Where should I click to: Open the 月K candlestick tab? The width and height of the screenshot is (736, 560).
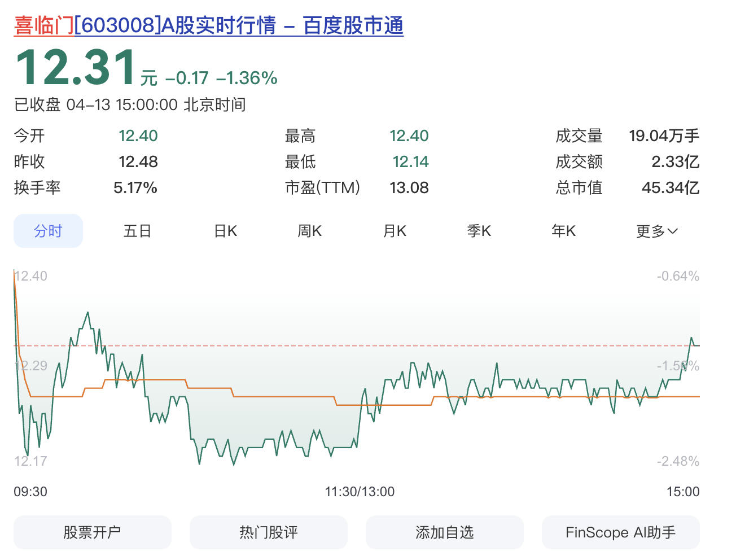point(395,231)
